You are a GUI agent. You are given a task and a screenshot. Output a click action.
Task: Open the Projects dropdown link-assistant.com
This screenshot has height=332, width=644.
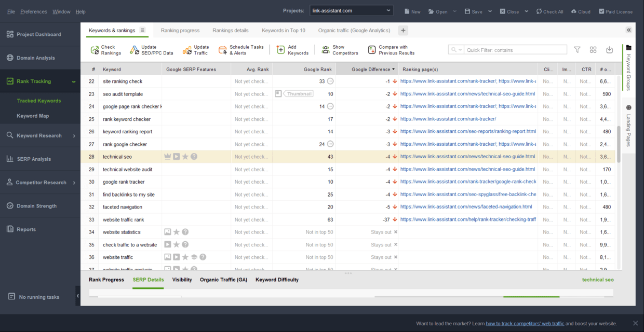coord(351,11)
